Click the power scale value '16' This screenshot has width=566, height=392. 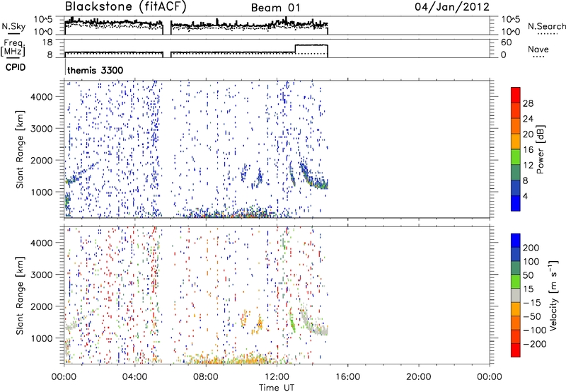coord(528,150)
